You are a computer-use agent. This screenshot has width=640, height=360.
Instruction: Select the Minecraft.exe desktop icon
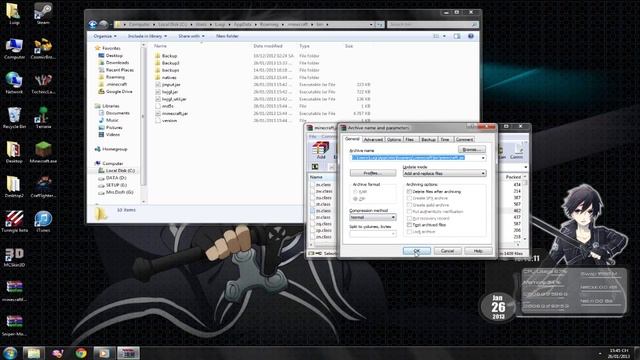(x=43, y=152)
